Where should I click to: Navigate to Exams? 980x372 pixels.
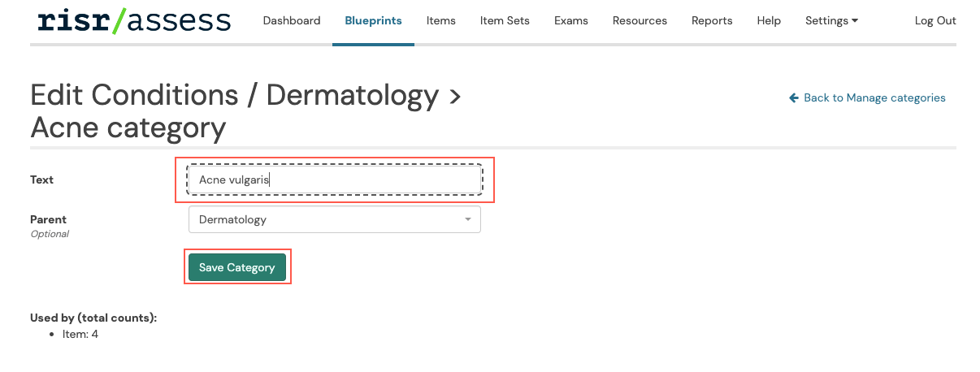[571, 20]
